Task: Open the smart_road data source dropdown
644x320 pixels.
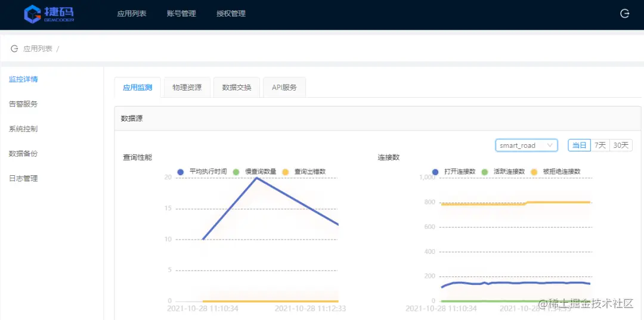Action: click(x=527, y=145)
